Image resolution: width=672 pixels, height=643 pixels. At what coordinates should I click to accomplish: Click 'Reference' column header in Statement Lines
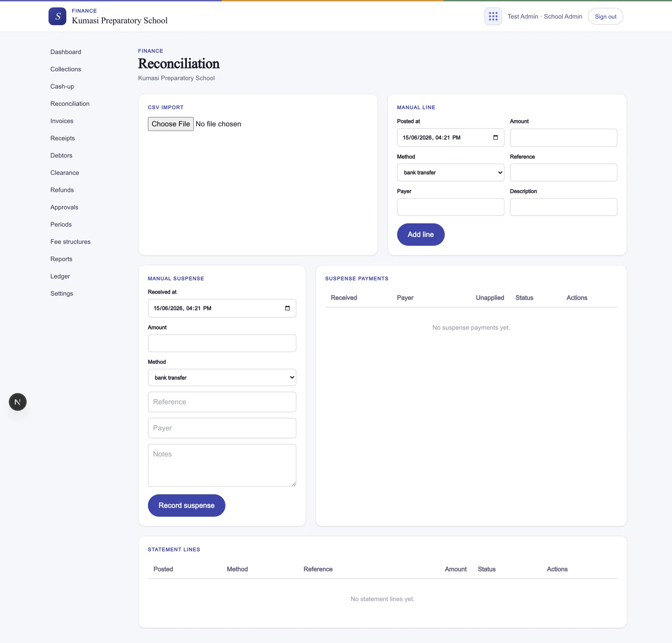click(318, 569)
